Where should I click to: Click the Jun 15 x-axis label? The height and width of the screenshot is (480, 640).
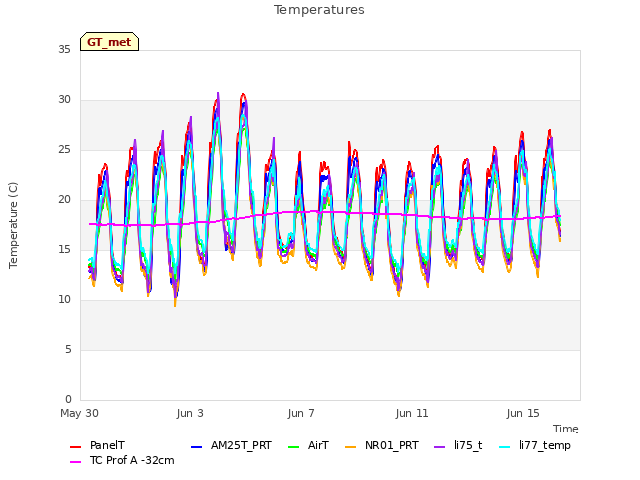click(523, 413)
